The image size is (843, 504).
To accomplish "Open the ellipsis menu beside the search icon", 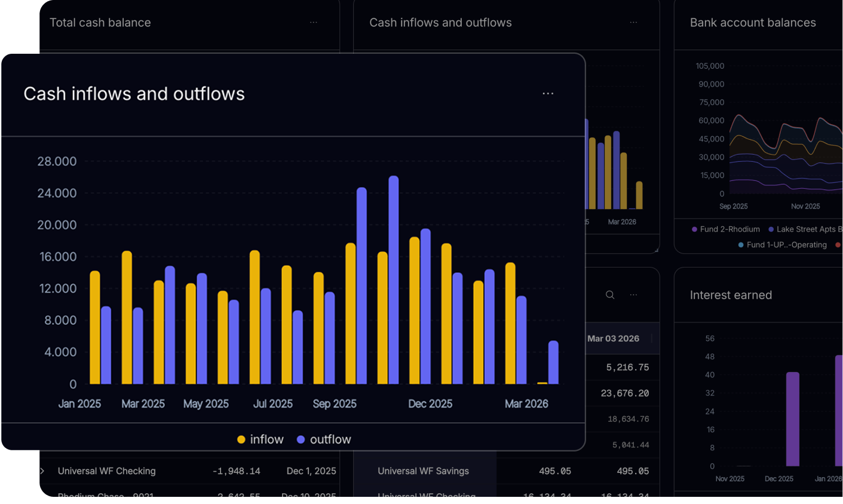I will (633, 295).
